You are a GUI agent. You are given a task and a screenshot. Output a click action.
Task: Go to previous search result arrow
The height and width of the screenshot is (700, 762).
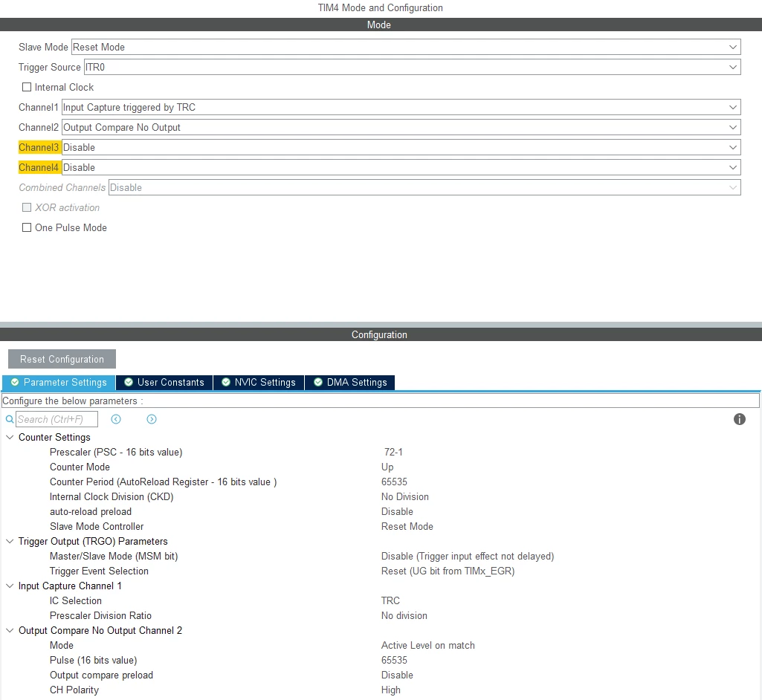(x=116, y=419)
